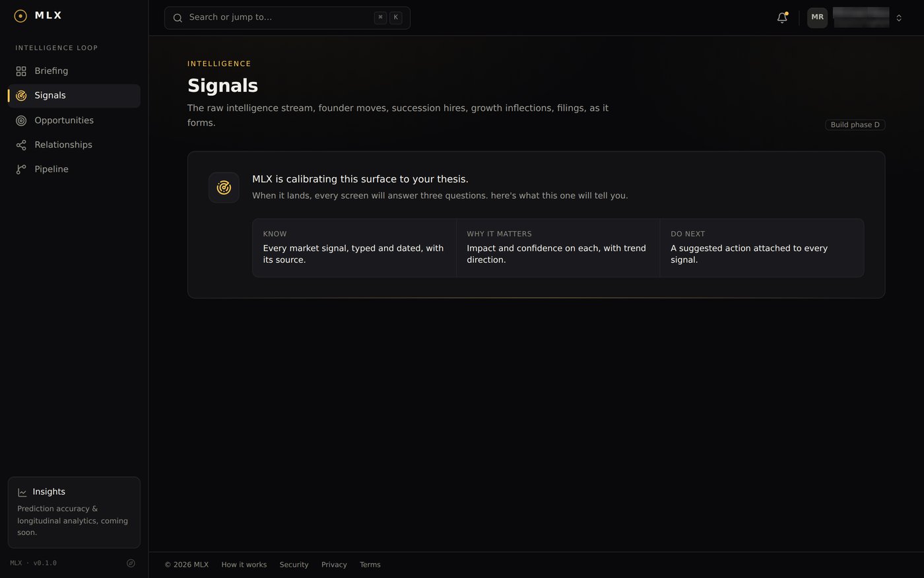Visit the Security footer link

click(294, 565)
